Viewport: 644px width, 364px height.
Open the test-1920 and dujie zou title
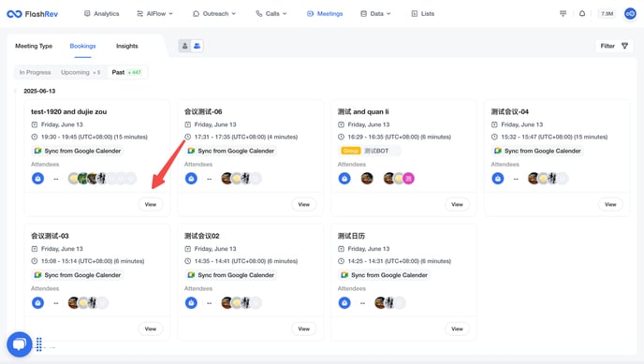69,111
